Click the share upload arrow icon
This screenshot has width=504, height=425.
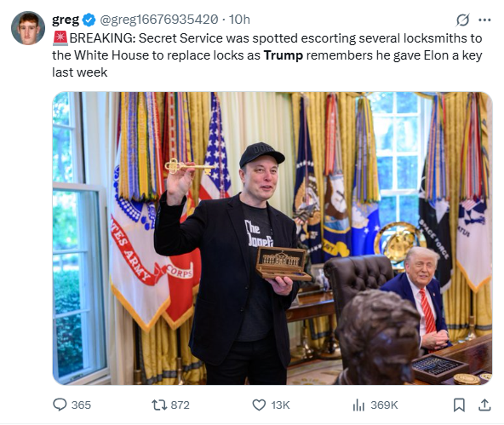pos(485,405)
